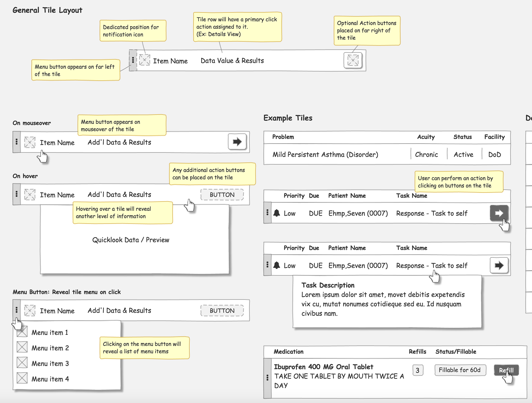Viewport: 532px width, 403px height.
Task: Select Menu item 3 from tile menu
Action: point(50,363)
